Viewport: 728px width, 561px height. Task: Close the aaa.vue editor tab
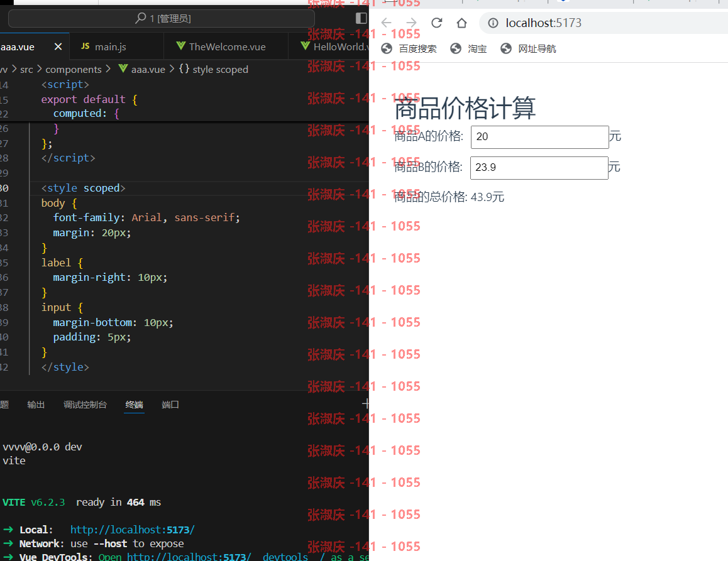tap(58, 47)
